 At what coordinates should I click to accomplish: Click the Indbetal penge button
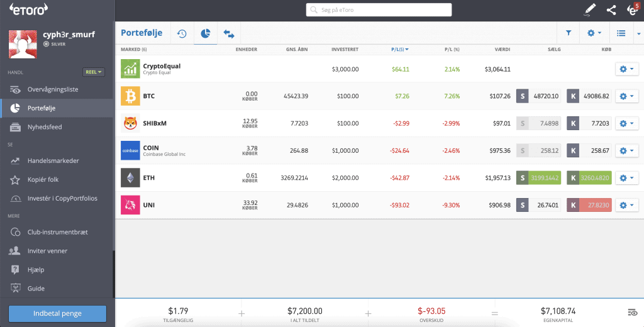[x=57, y=313]
